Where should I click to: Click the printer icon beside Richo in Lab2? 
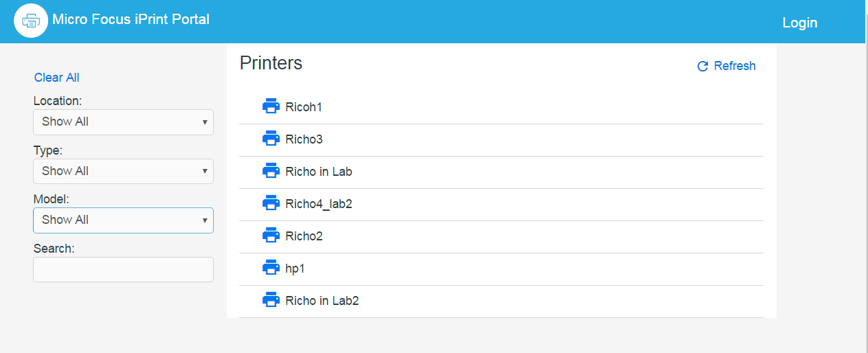tap(271, 300)
